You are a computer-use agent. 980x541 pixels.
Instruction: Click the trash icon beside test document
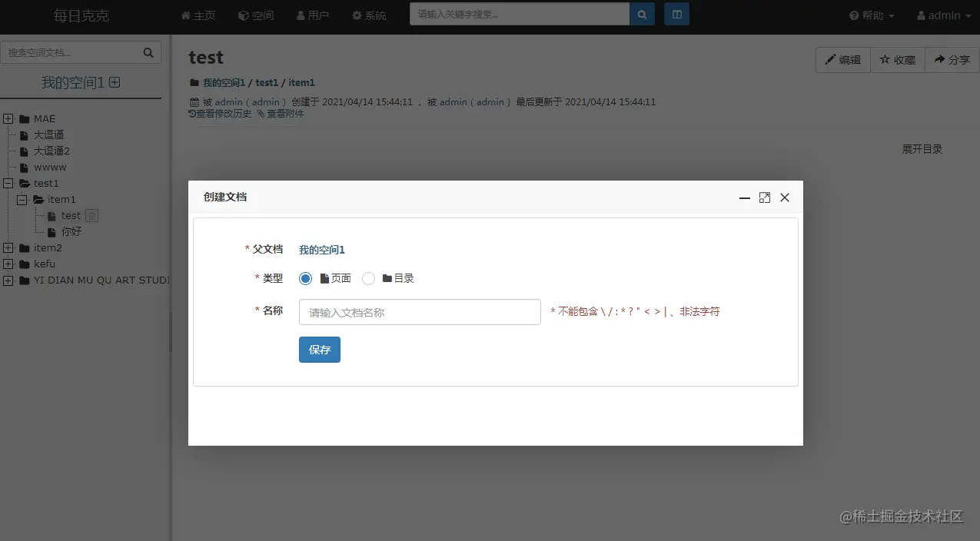coord(91,216)
